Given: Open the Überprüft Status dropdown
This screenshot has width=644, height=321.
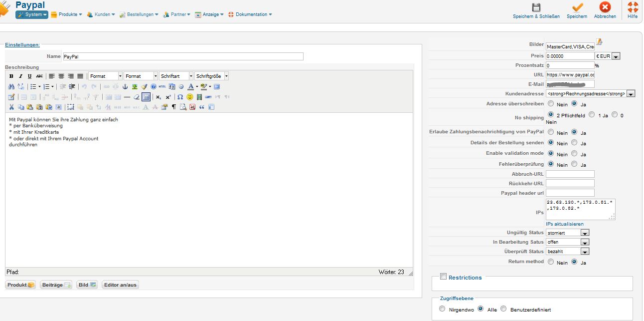Looking at the screenshot, I should coord(568,252).
